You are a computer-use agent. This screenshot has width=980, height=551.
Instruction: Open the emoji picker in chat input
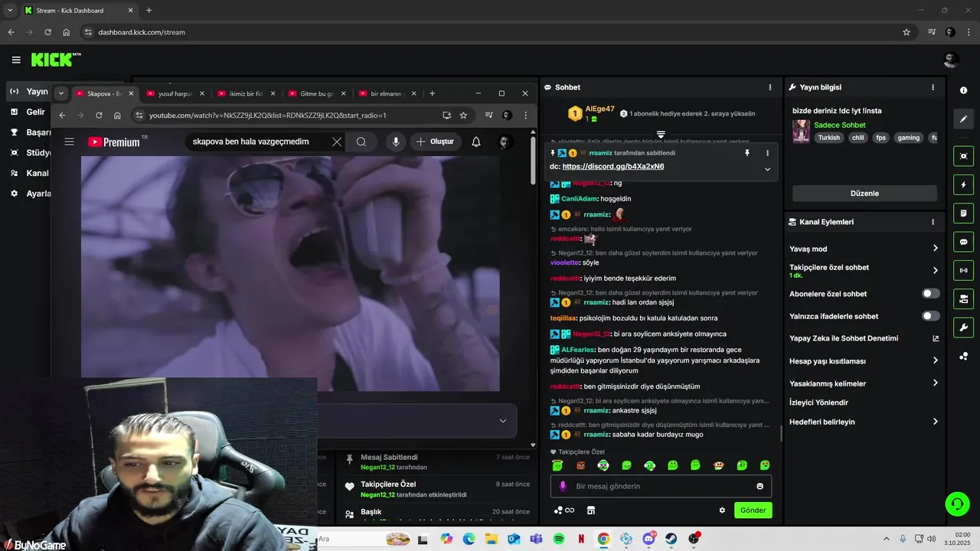click(760, 486)
